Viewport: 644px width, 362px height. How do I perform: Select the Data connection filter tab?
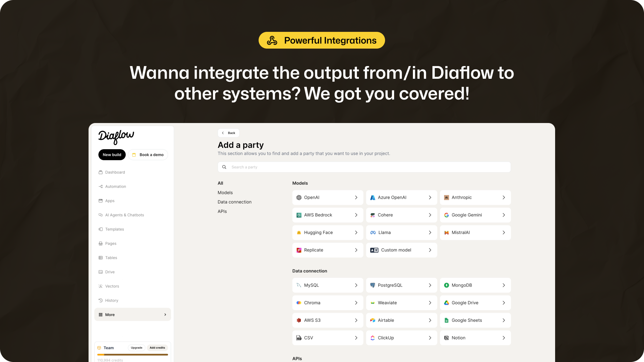coord(234,201)
